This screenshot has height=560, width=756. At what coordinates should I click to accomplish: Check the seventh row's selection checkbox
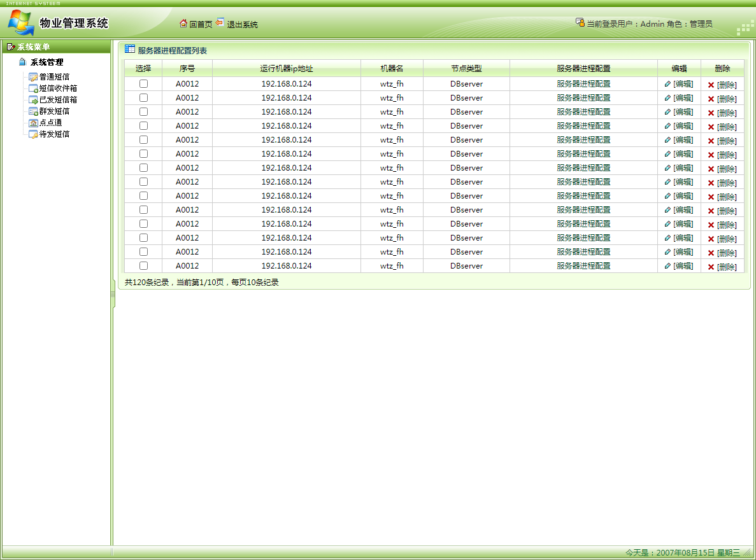point(144,168)
